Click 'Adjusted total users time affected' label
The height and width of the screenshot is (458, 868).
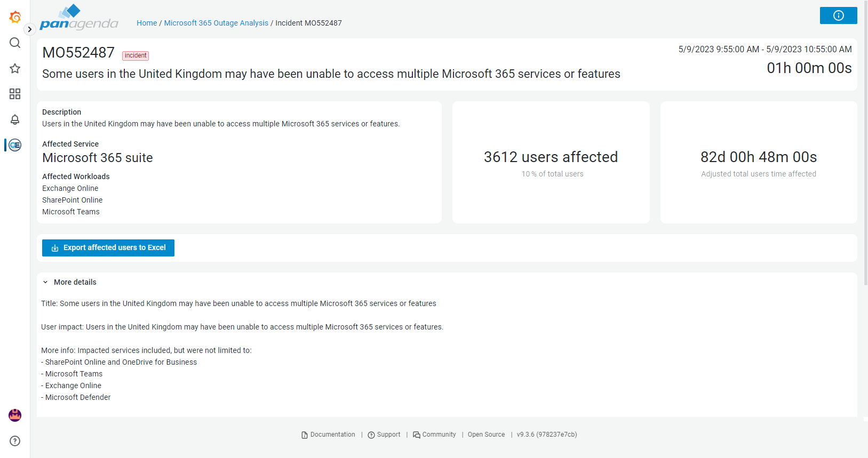tap(759, 174)
